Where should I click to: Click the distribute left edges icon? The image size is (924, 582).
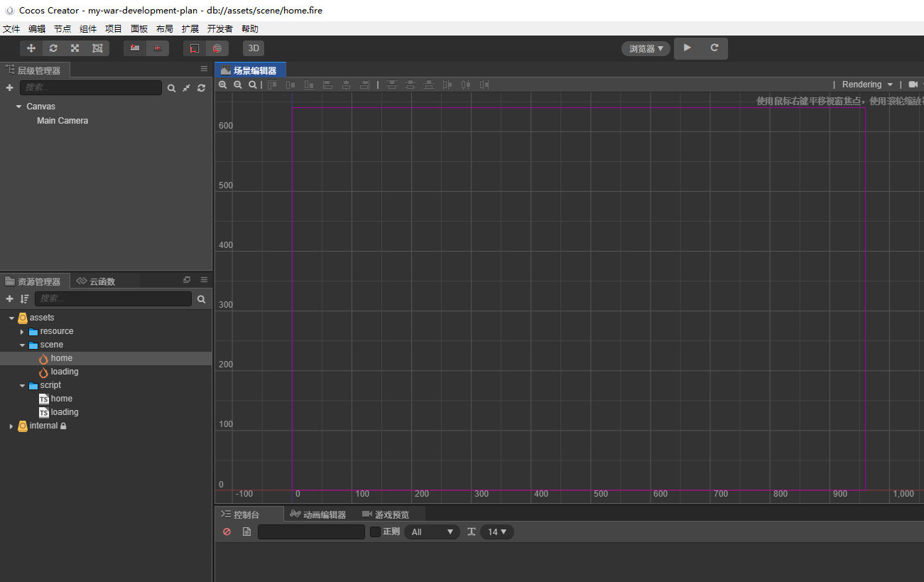tap(447, 85)
